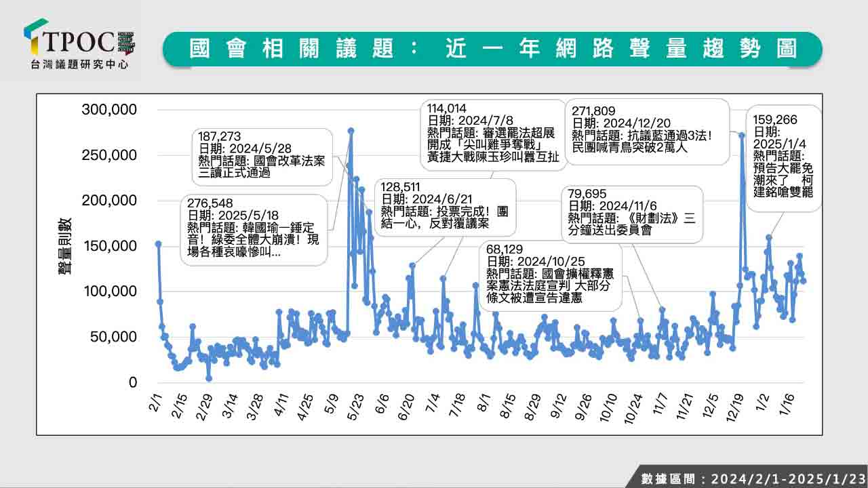Click the 8/29 date on the x-axis
The image size is (868, 488).
(x=536, y=405)
